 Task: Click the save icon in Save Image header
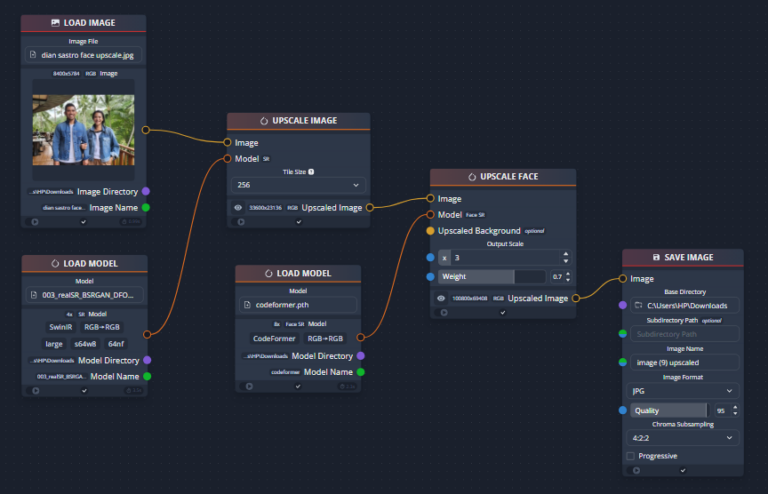(x=655, y=257)
